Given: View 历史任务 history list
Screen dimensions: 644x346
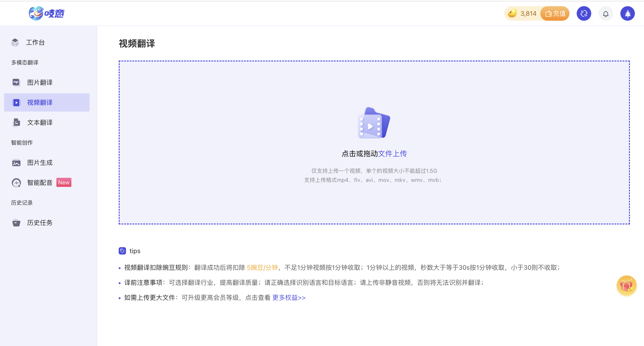Looking at the screenshot, I should click(x=40, y=223).
